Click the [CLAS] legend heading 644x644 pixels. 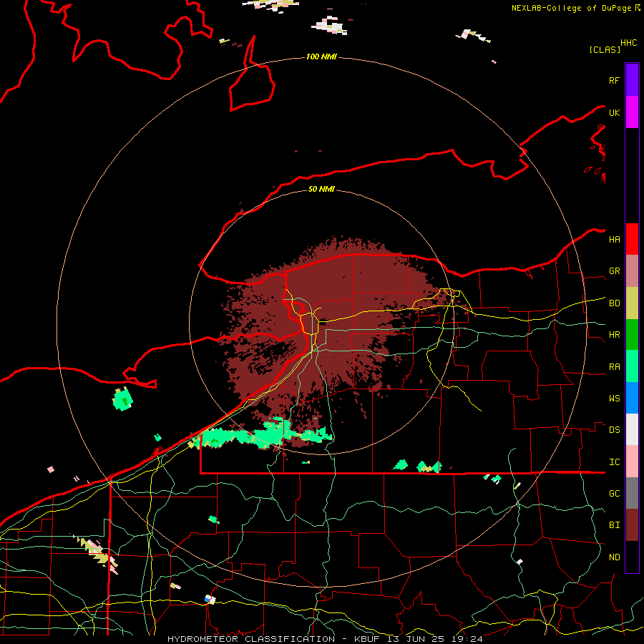(x=605, y=49)
